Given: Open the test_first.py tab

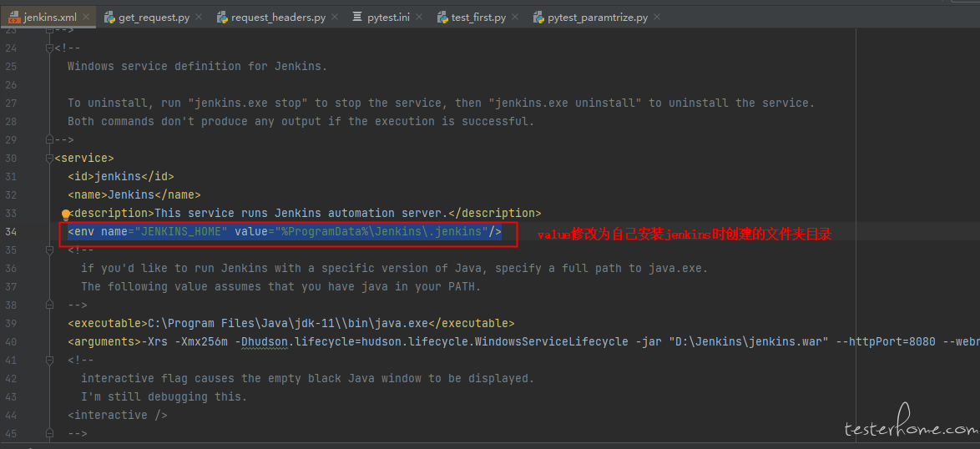Looking at the screenshot, I should [x=479, y=18].
